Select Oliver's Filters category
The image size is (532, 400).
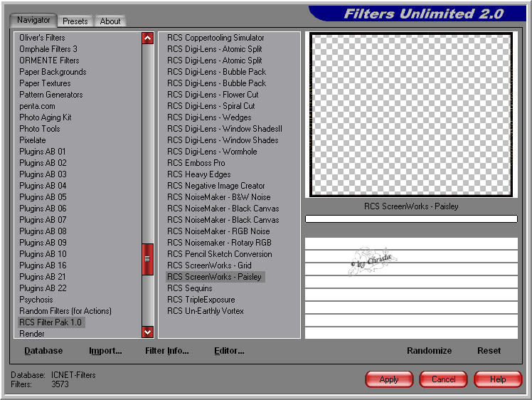42,38
